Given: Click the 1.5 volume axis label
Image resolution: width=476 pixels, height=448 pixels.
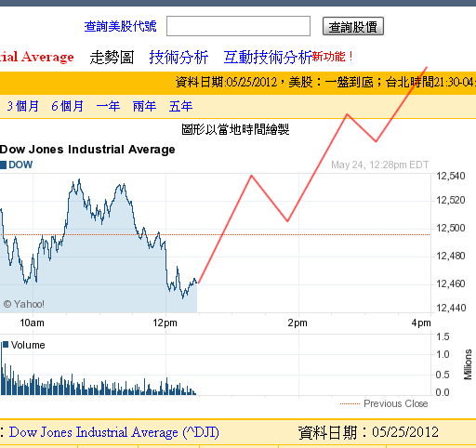Looking at the screenshot, I should pyautogui.click(x=443, y=336).
